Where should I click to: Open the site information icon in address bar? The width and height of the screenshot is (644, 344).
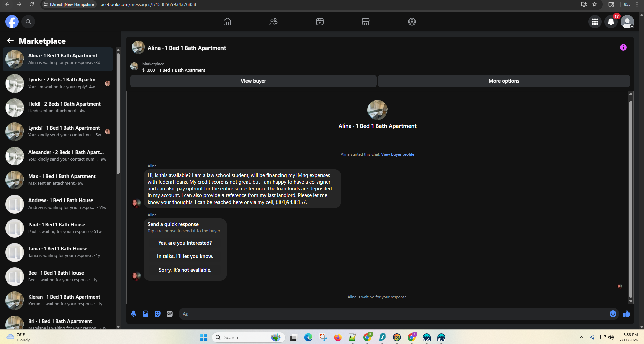click(x=46, y=4)
